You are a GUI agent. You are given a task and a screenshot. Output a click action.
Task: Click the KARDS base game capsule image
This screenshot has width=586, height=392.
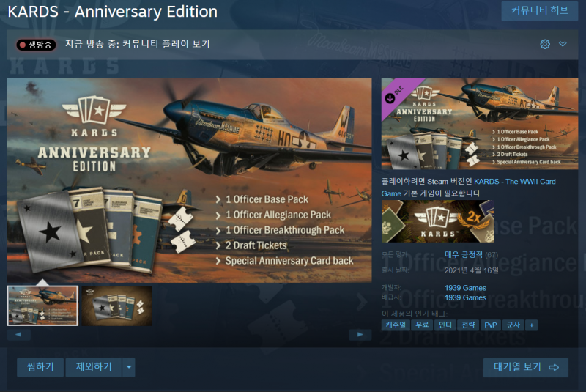[437, 221]
